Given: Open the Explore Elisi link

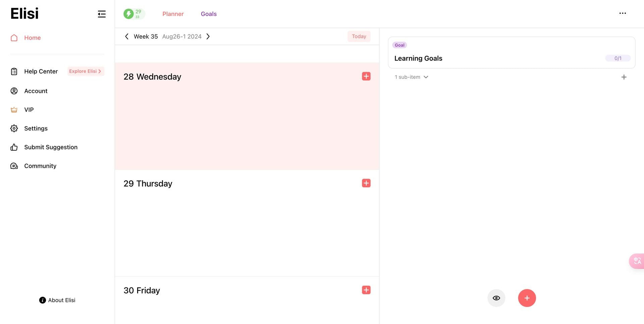Looking at the screenshot, I should click(x=86, y=71).
